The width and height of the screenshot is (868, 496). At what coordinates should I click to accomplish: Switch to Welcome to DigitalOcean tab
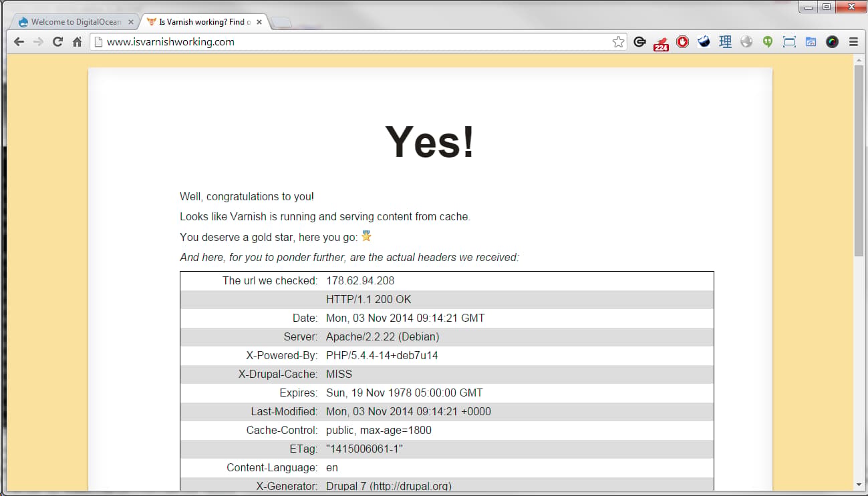click(76, 22)
